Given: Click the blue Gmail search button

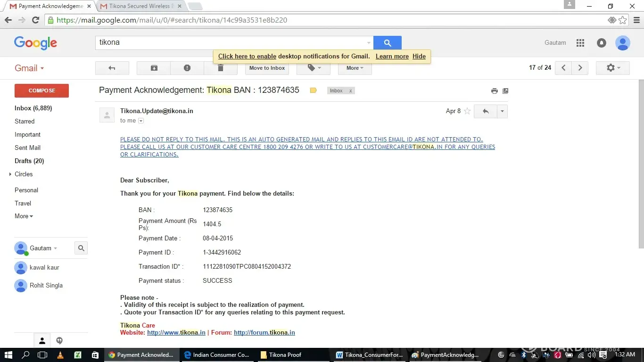Looking at the screenshot, I should 387,43.
